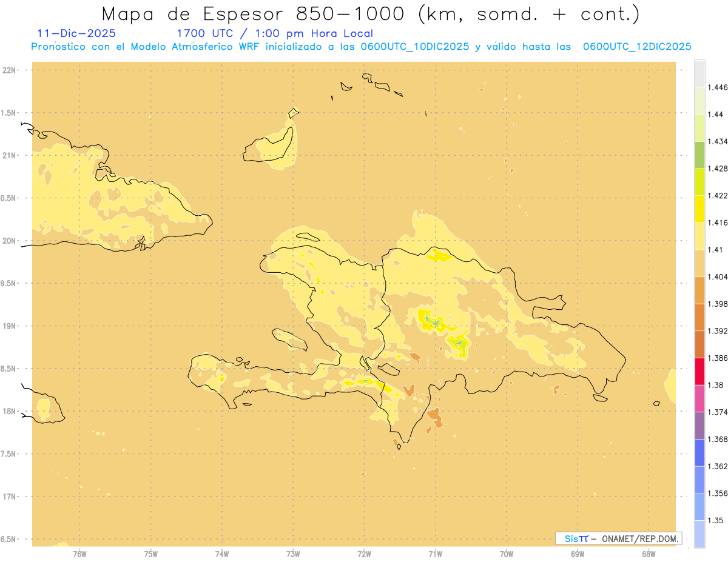The image size is (728, 562).
Task: Click the longitude label '76W'
Action: pyautogui.click(x=79, y=554)
